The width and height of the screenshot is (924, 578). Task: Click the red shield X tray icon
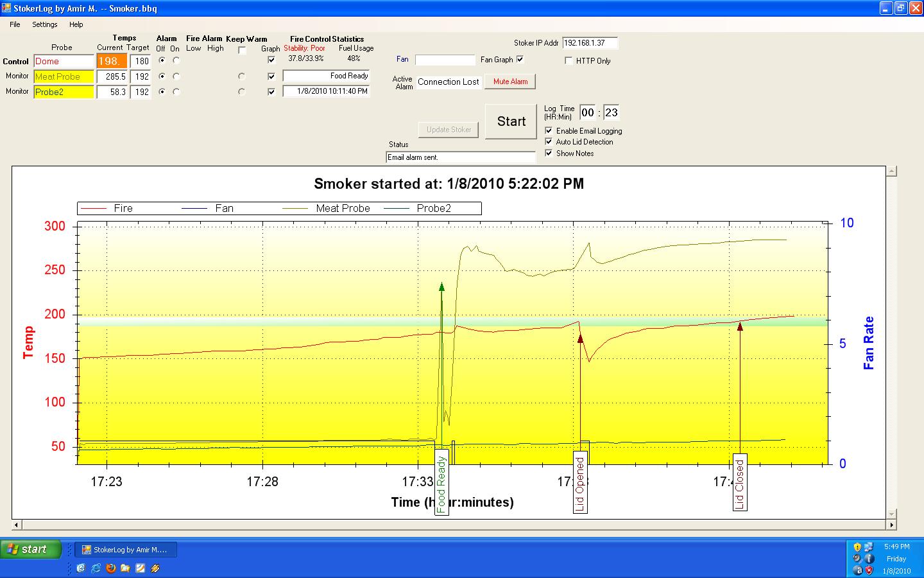869,570
